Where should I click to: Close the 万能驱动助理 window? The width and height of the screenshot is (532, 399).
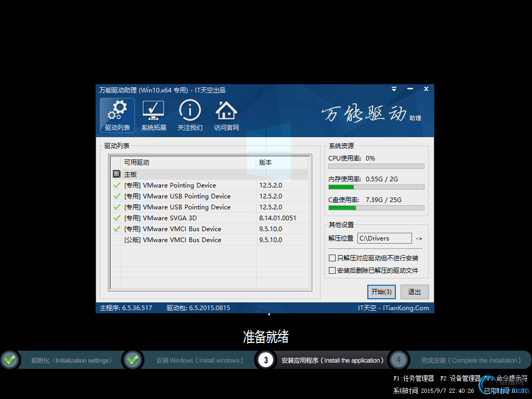(426, 89)
